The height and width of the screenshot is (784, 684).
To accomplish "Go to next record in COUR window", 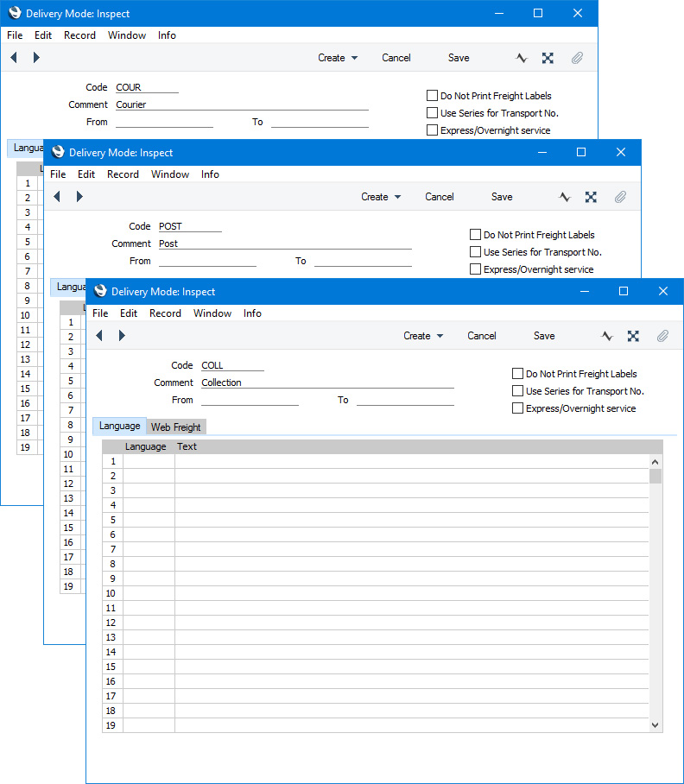I will click(36, 58).
